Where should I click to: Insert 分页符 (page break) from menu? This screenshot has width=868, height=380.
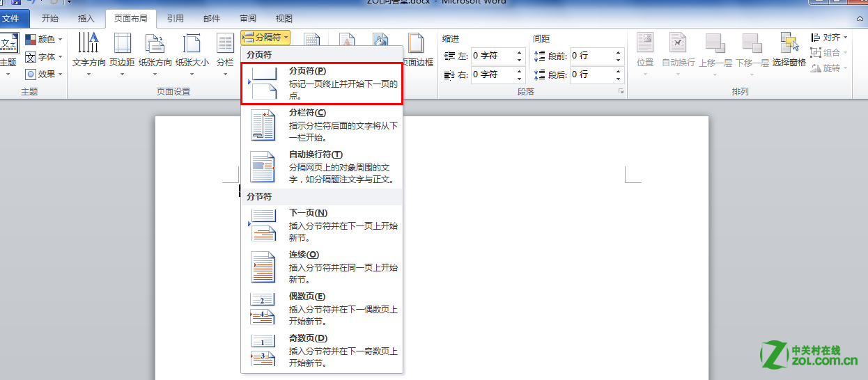pos(322,84)
